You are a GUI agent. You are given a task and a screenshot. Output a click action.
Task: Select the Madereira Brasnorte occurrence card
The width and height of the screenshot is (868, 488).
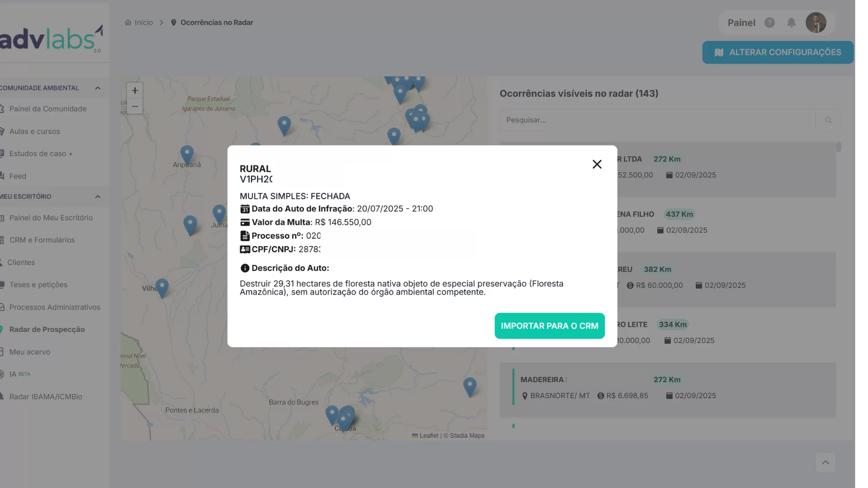tap(667, 389)
